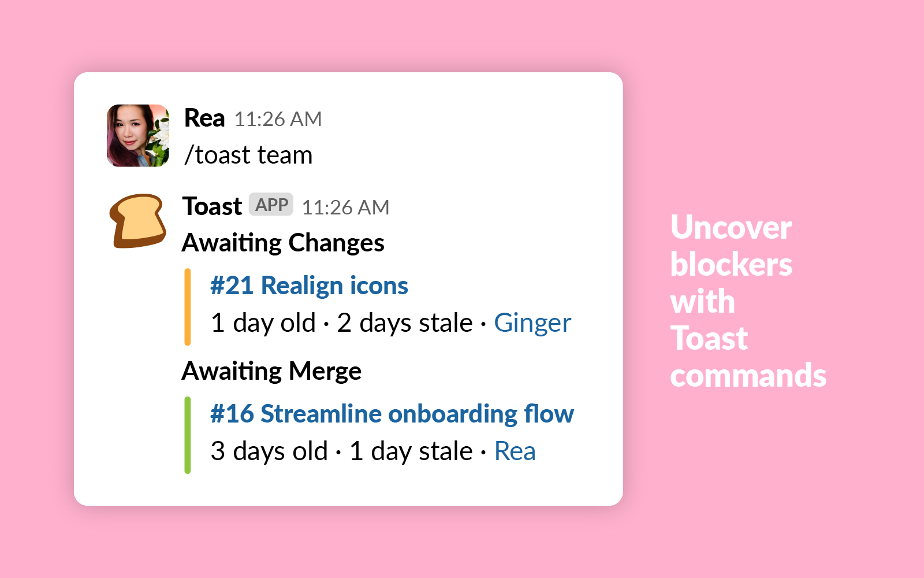Open #16 Streamline onboarding flow link
This screenshot has height=578, width=924.
pos(392,414)
